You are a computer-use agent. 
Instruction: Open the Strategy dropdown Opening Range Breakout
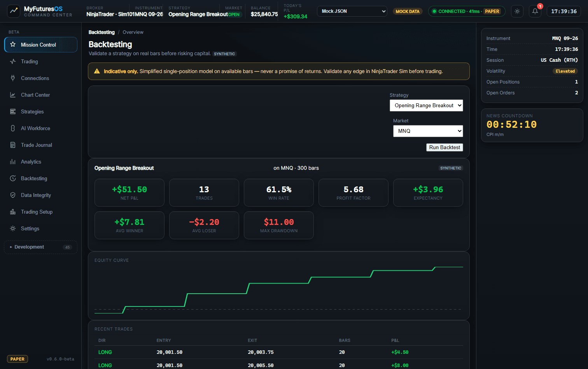pos(426,106)
